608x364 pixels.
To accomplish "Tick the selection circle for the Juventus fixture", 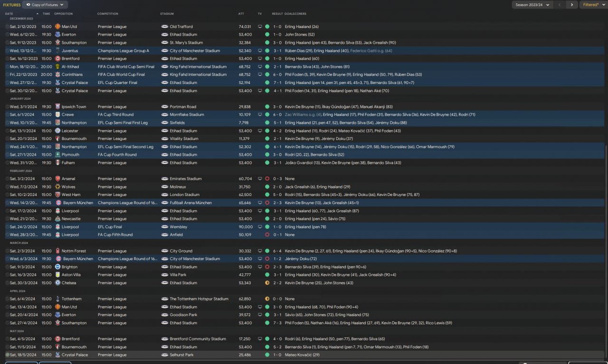I will 7,51.
